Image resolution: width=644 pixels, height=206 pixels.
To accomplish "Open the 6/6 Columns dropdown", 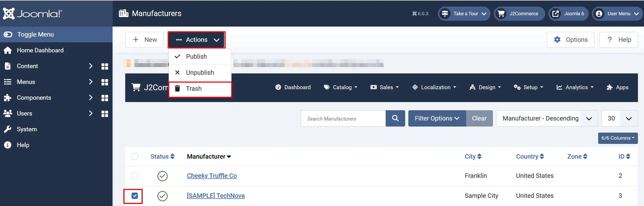I will 618,138.
